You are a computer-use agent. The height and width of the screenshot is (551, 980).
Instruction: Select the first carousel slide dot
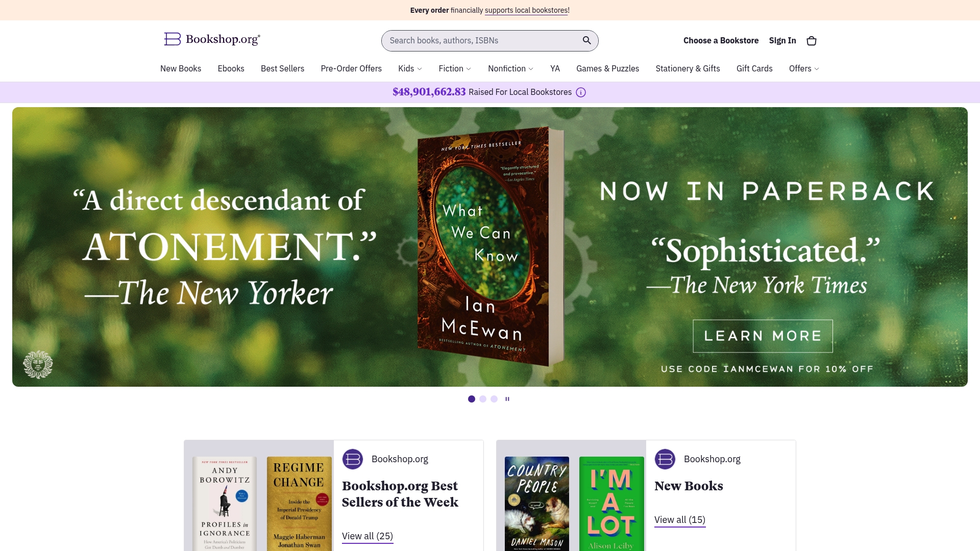[472, 399]
